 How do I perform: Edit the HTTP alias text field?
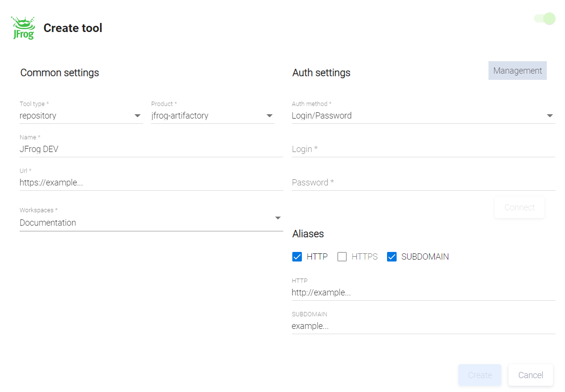423,293
